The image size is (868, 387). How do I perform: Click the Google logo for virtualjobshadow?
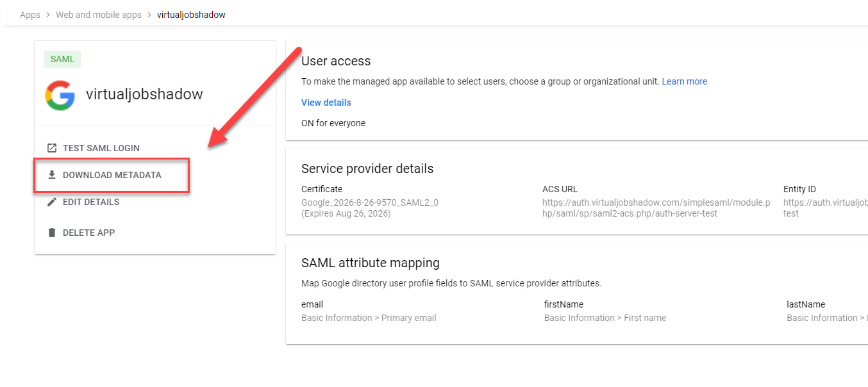60,95
